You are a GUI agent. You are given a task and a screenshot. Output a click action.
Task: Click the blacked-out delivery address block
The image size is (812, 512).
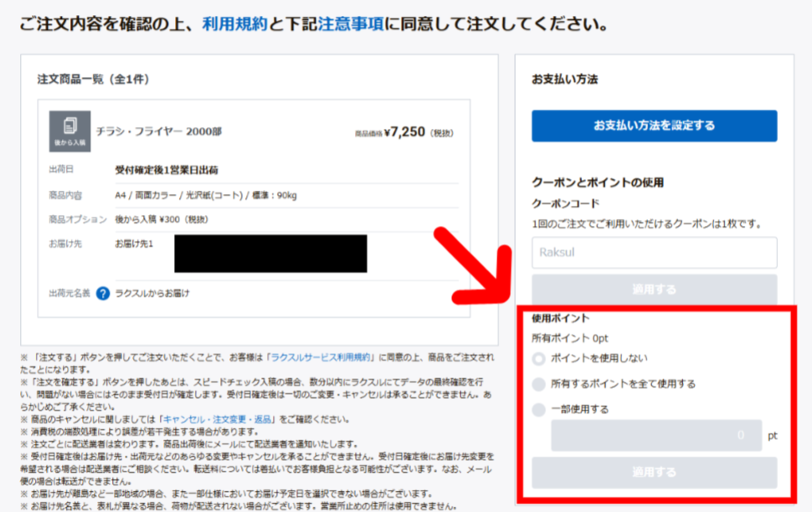[x=270, y=253]
